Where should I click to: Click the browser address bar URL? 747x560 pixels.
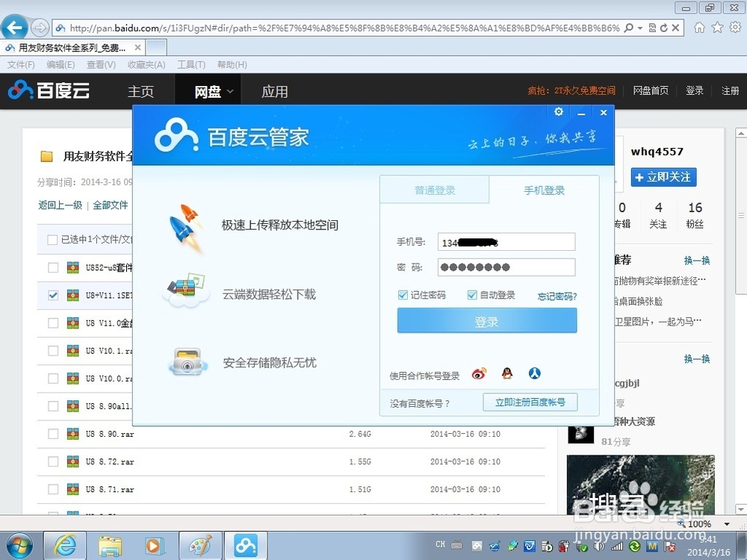click(344, 28)
